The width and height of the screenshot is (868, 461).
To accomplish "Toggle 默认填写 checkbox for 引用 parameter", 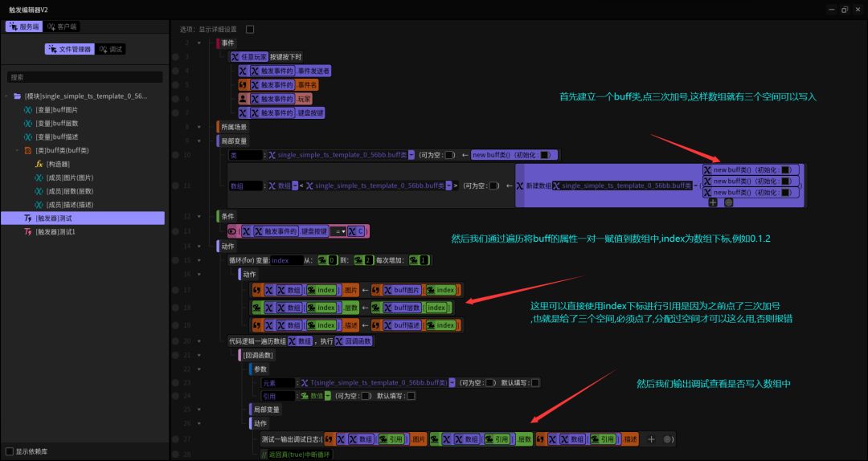I will [x=411, y=396].
